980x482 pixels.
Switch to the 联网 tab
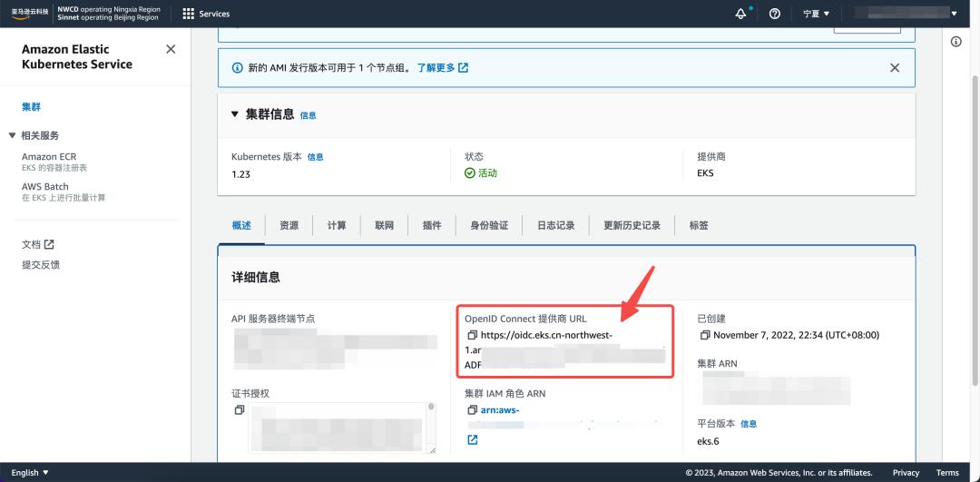[x=385, y=226]
